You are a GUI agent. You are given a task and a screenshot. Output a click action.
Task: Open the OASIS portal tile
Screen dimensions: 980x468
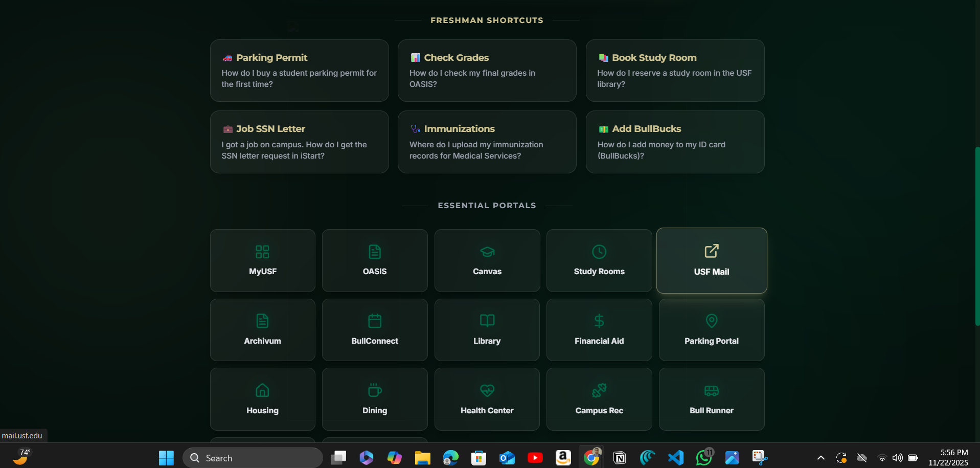point(375,260)
